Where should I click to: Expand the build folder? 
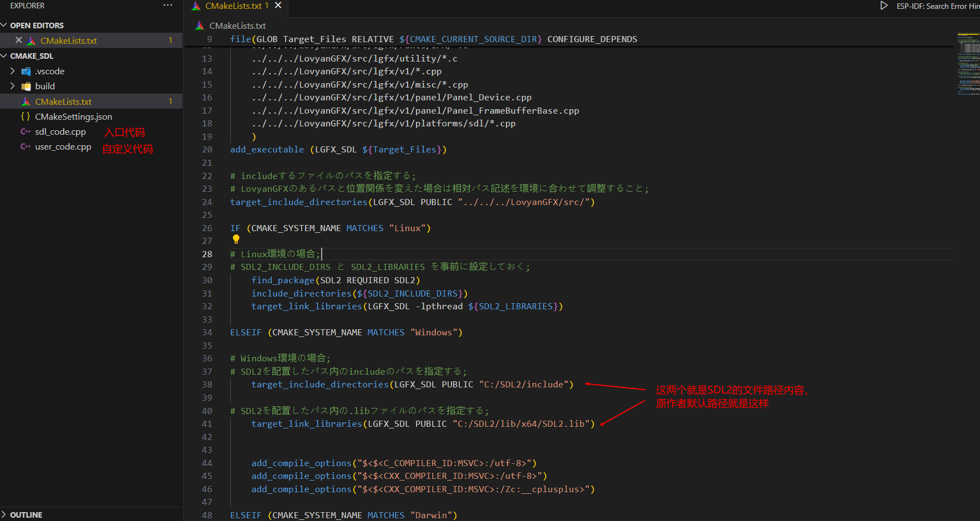click(x=13, y=86)
